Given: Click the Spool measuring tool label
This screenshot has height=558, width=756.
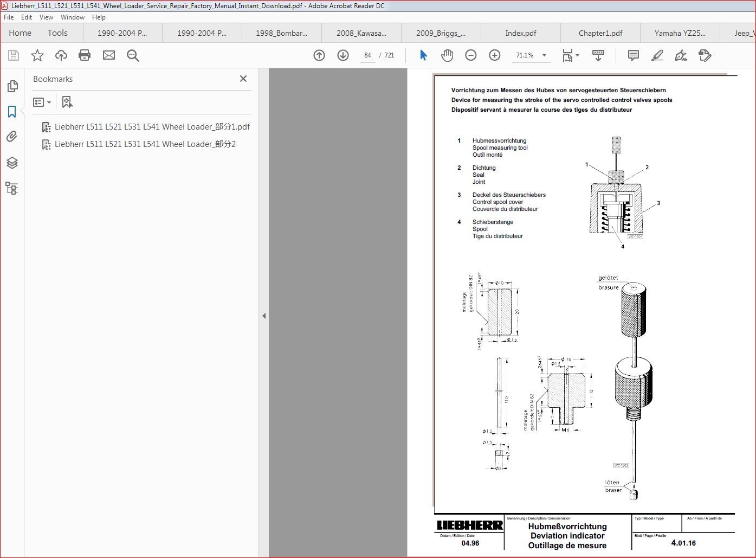Looking at the screenshot, I should 500,147.
